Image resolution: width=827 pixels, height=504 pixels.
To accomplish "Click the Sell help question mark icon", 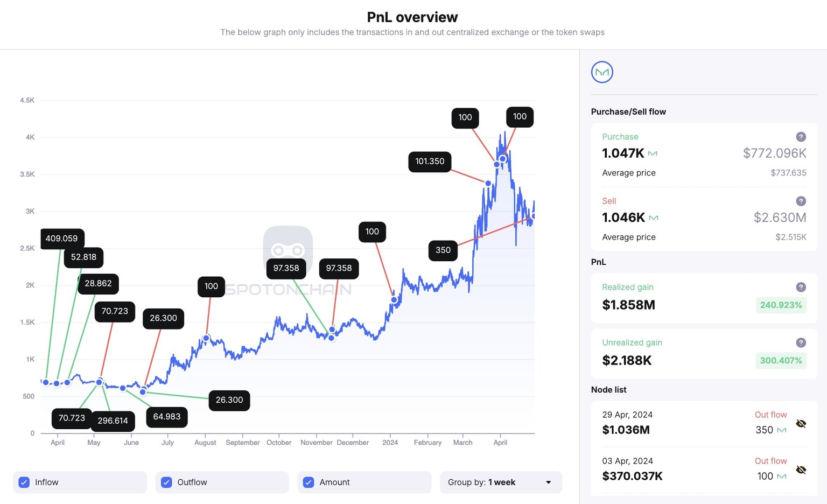I will (801, 201).
